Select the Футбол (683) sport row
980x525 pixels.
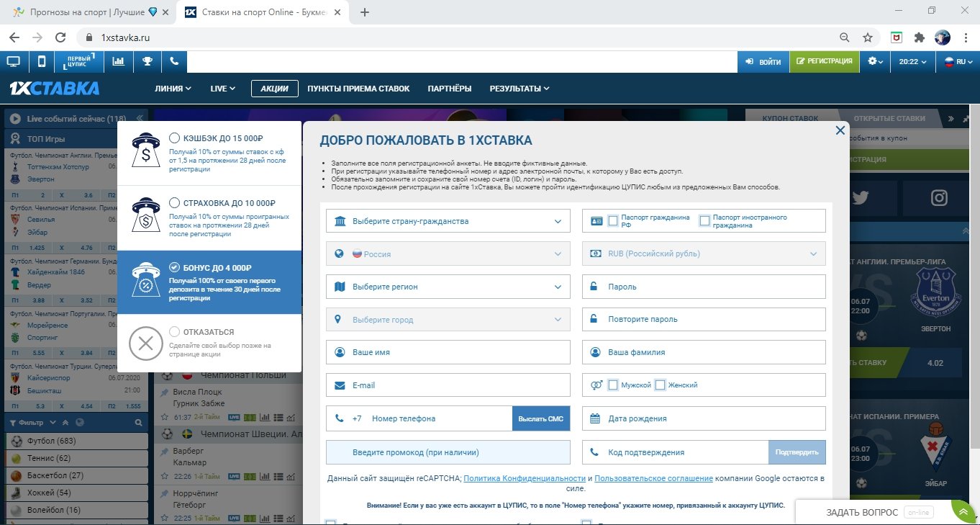click(x=76, y=441)
